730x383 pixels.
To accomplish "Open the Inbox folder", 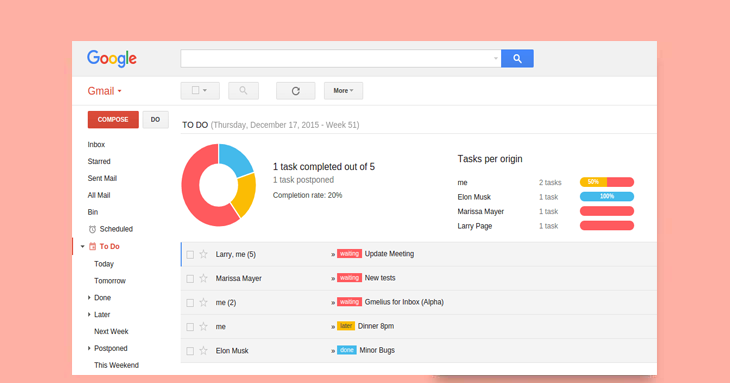I will (96, 145).
